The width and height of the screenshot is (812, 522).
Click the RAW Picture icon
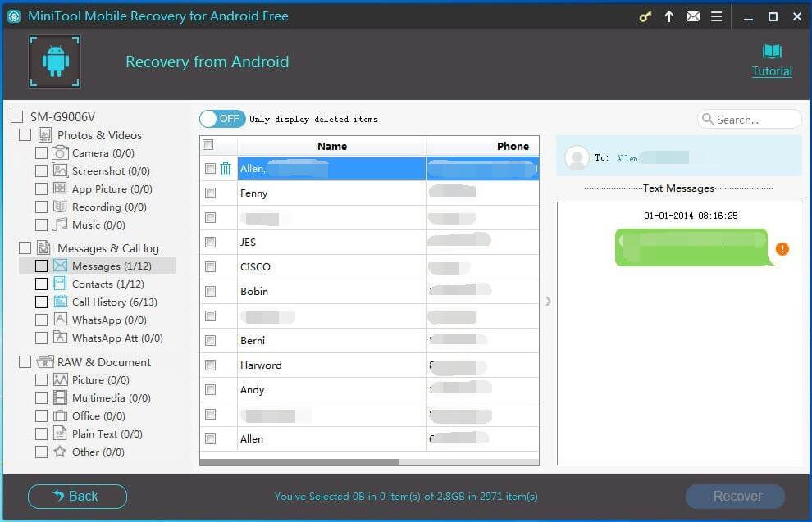coord(60,379)
